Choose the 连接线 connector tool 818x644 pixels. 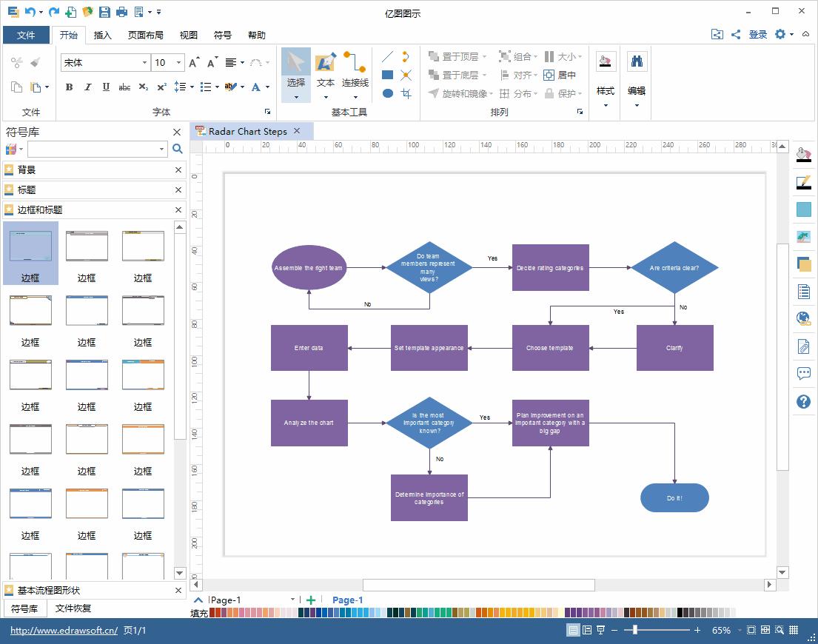pos(355,72)
